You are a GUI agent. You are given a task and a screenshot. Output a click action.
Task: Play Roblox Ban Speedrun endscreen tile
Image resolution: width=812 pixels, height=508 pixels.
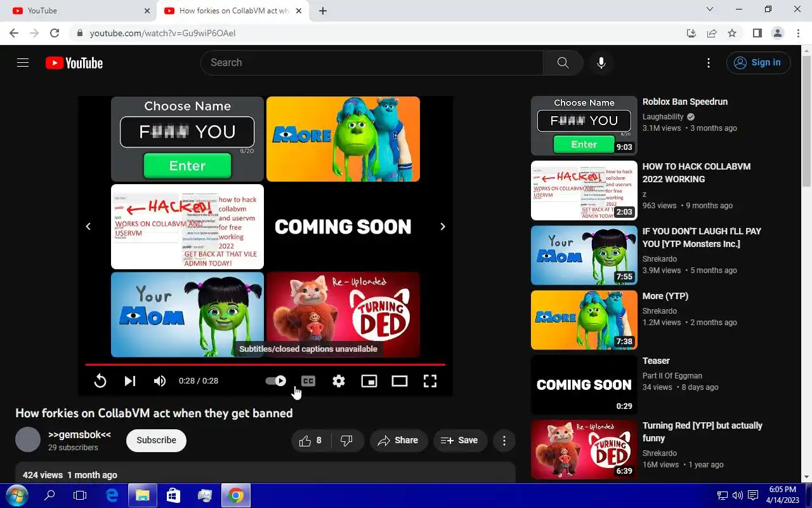pyautogui.click(x=187, y=139)
